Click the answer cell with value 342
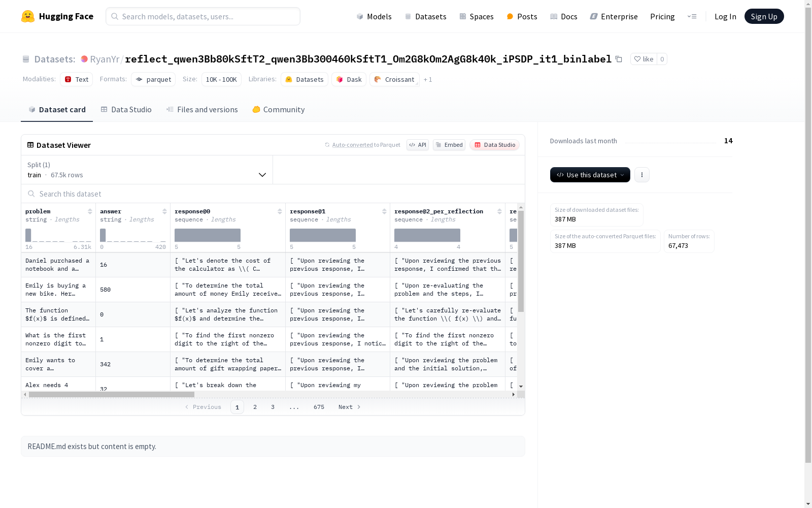 [x=133, y=364]
